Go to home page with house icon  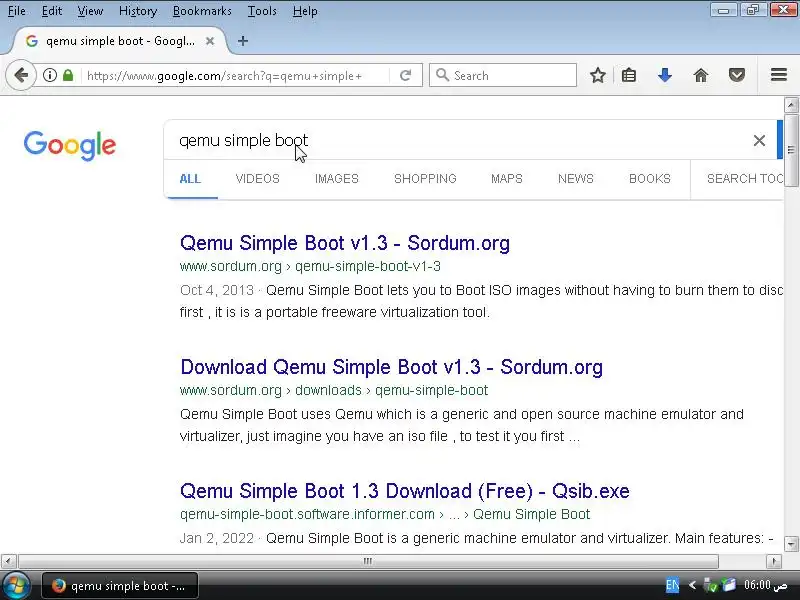coord(701,76)
